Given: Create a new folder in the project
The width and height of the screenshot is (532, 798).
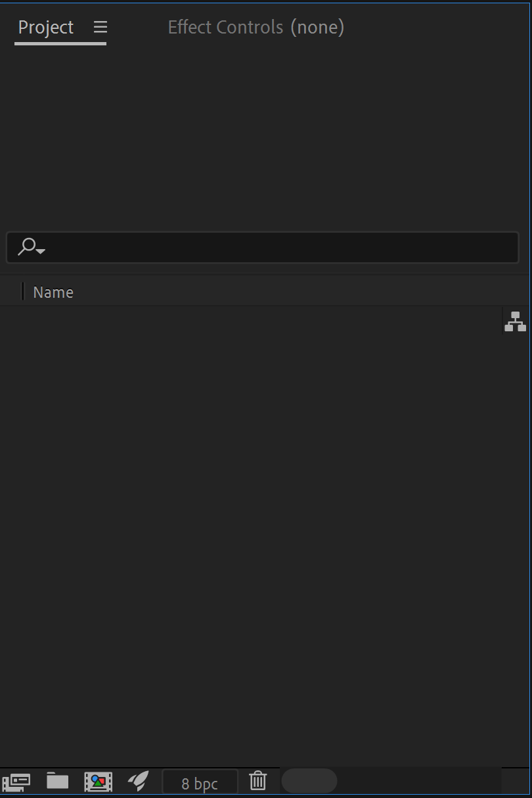Looking at the screenshot, I should tap(57, 782).
